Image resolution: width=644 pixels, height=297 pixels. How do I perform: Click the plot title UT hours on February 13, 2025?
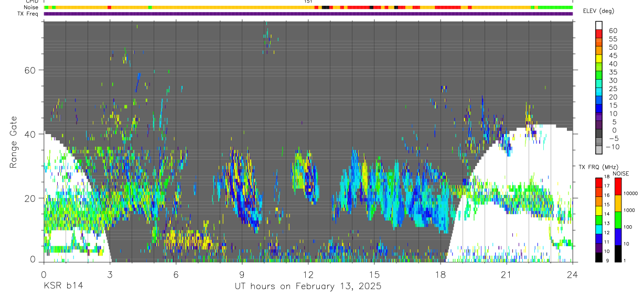tap(308, 287)
